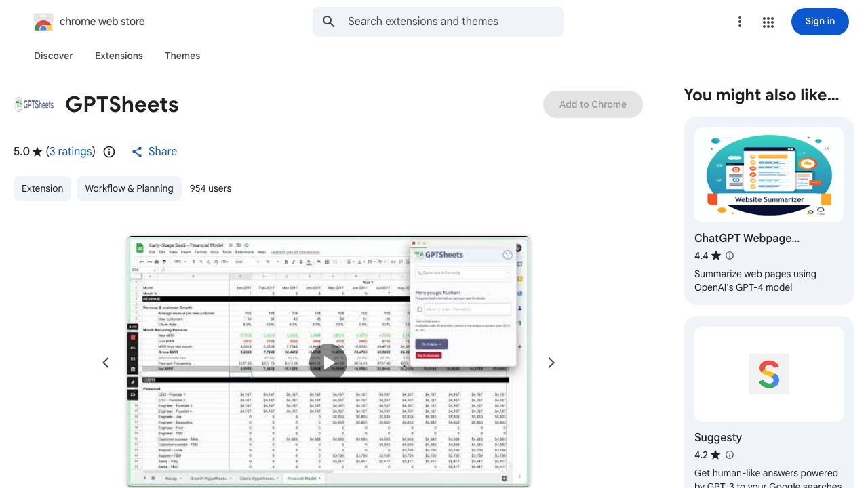Open the Suggesty extension title
Viewport: 868px width, 488px height.
[718, 437]
